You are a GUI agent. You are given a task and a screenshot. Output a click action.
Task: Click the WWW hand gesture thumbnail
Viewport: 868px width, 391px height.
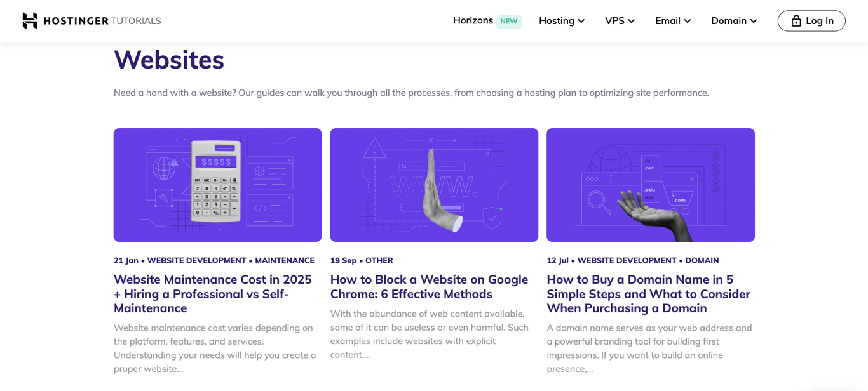click(434, 185)
